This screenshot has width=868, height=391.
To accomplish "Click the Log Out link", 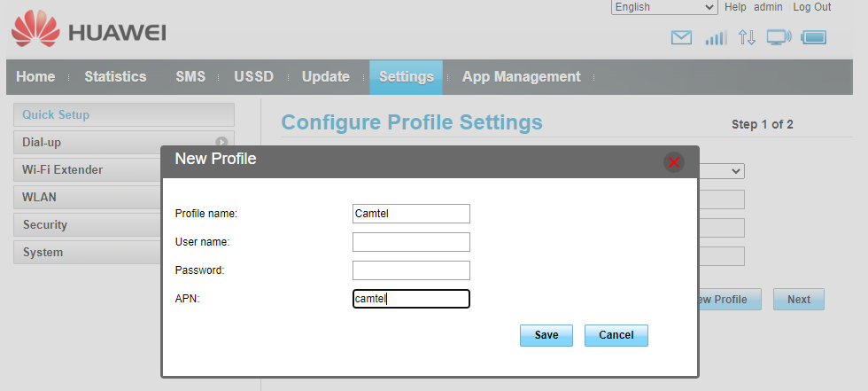I will (812, 6).
